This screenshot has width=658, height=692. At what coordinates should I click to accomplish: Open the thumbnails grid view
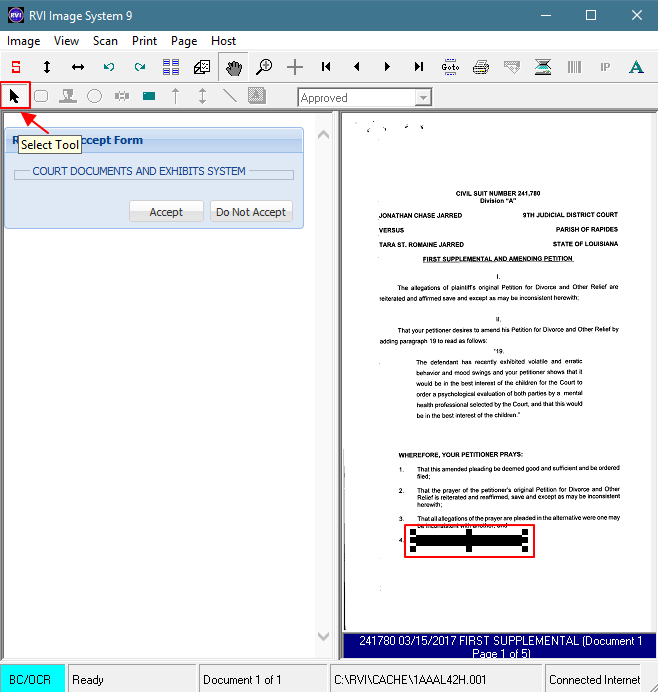[x=171, y=67]
